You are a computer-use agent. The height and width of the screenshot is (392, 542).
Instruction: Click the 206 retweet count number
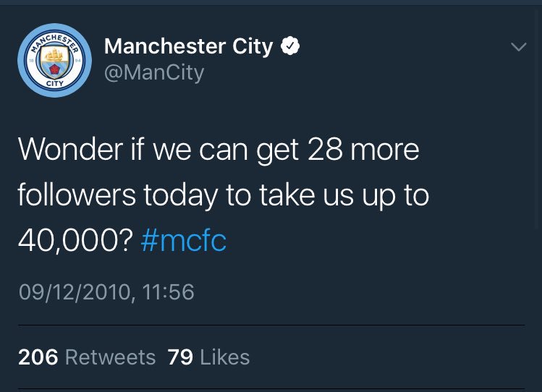38,357
